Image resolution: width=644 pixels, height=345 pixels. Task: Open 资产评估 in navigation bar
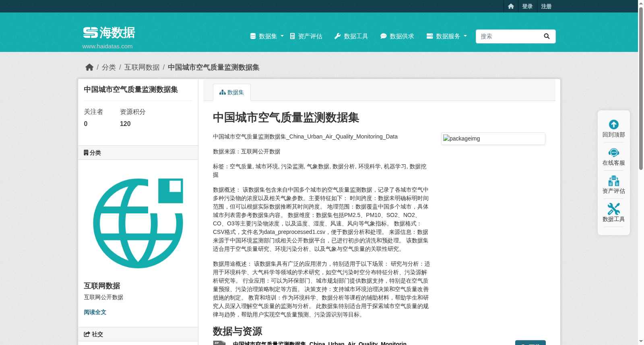(x=306, y=36)
